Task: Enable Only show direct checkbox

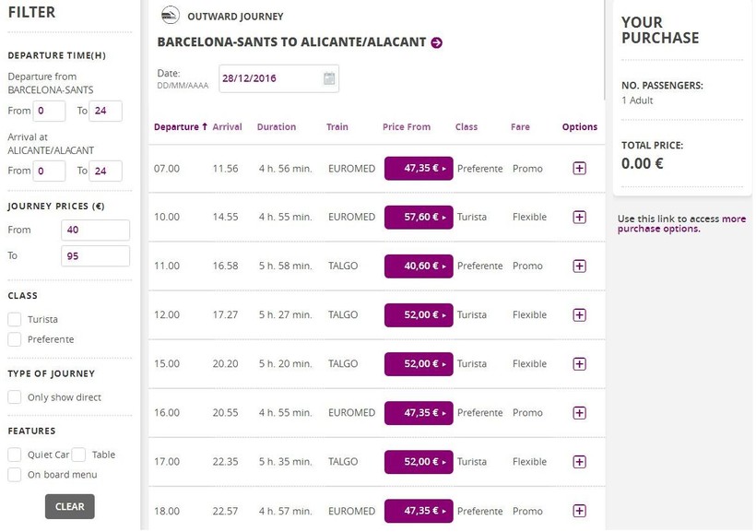Action: (15, 397)
